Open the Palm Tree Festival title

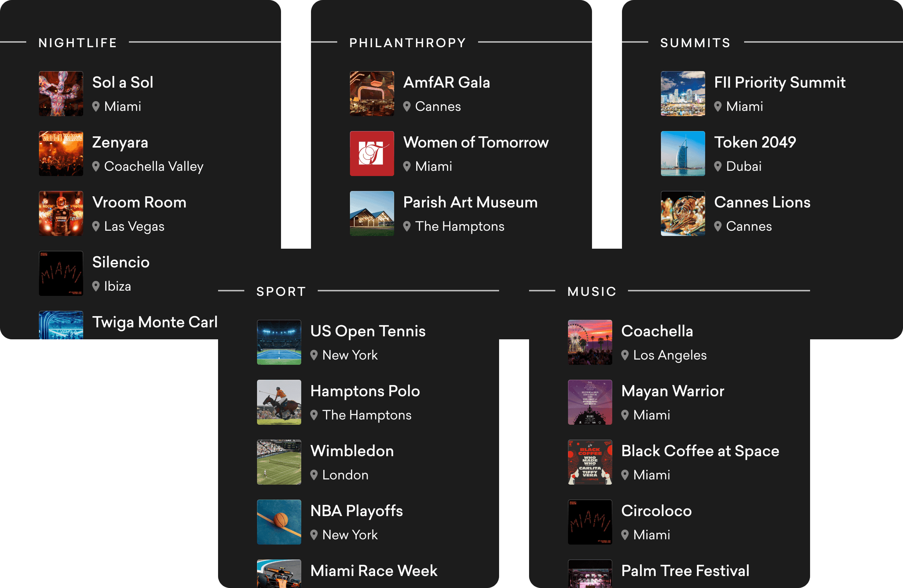685,570
